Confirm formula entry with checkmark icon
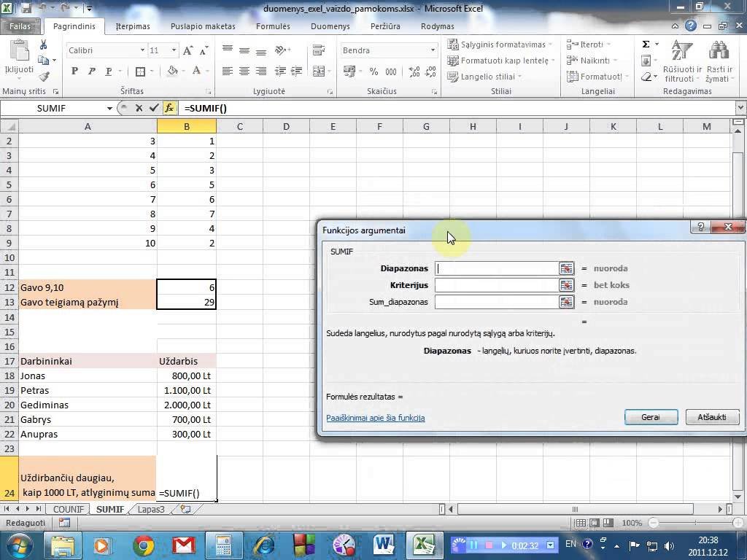Screen dimensions: 747x560 point(153,108)
